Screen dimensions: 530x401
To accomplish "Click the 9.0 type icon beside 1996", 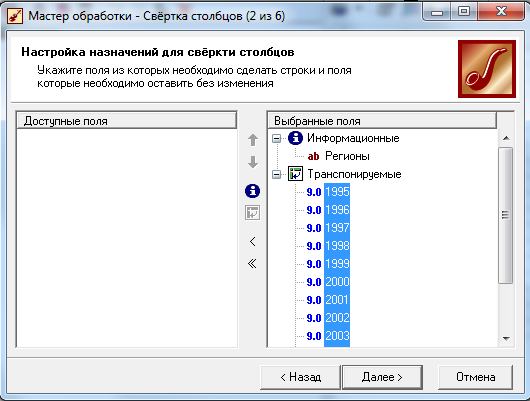I will (x=314, y=210).
